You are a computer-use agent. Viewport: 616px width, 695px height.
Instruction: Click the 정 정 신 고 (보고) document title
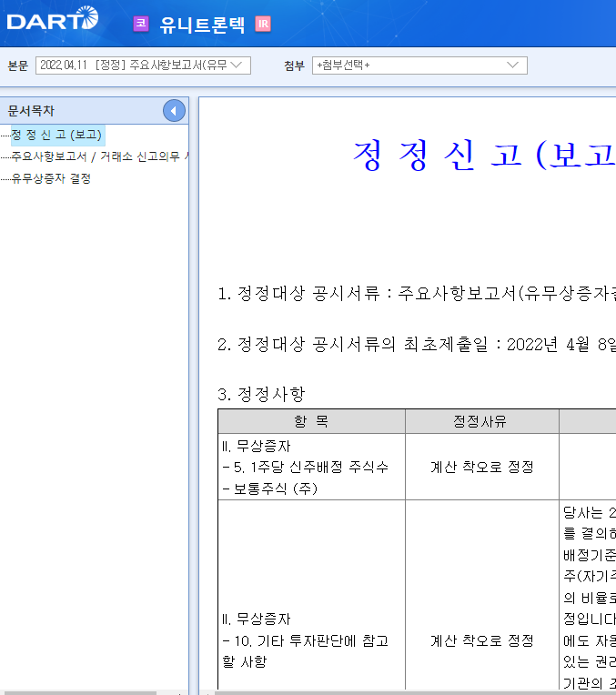tap(484, 155)
